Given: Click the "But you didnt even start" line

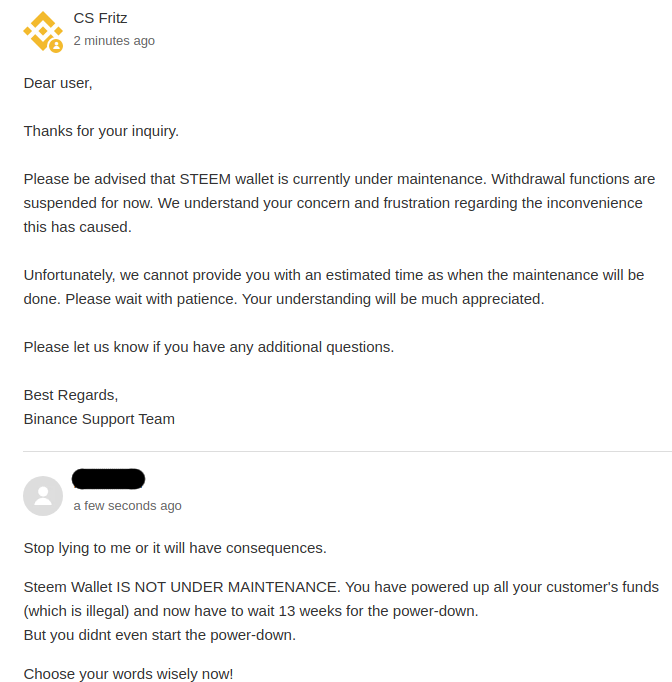Looking at the screenshot, I should coord(158,635).
